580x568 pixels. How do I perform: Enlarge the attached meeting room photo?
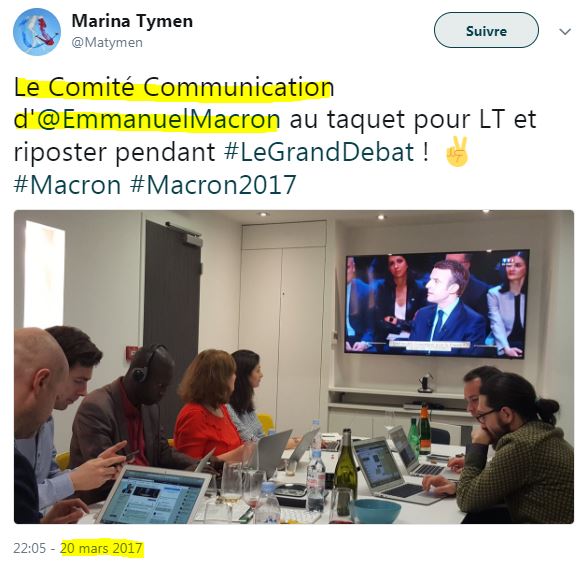click(x=294, y=367)
